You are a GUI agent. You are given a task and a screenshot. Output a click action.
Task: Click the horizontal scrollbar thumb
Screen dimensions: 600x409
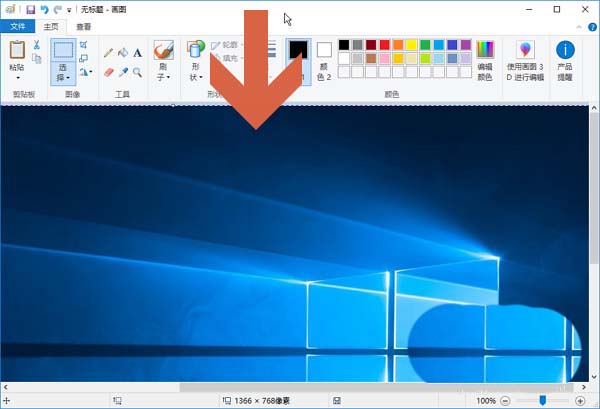point(377,387)
